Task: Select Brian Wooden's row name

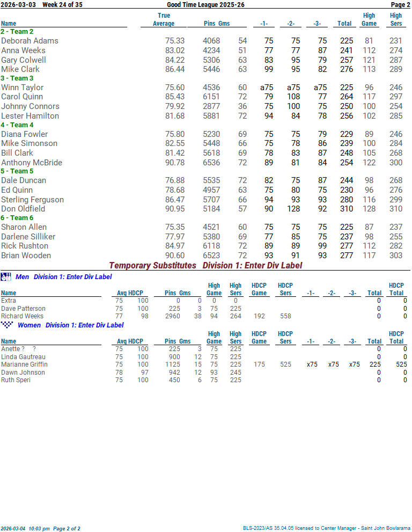Action: pyautogui.click(x=26, y=256)
